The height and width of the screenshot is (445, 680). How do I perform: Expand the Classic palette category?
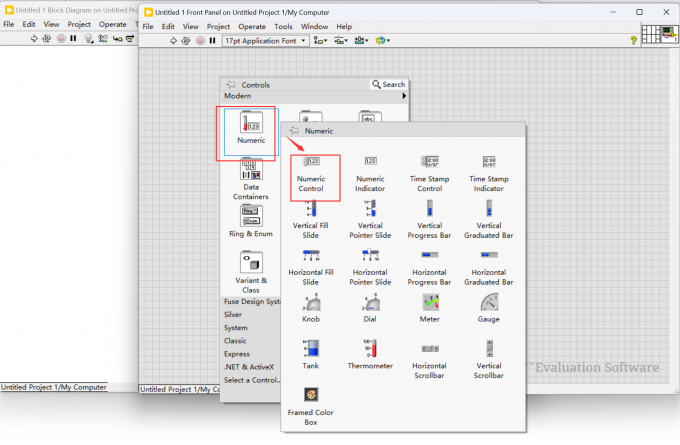(x=235, y=340)
